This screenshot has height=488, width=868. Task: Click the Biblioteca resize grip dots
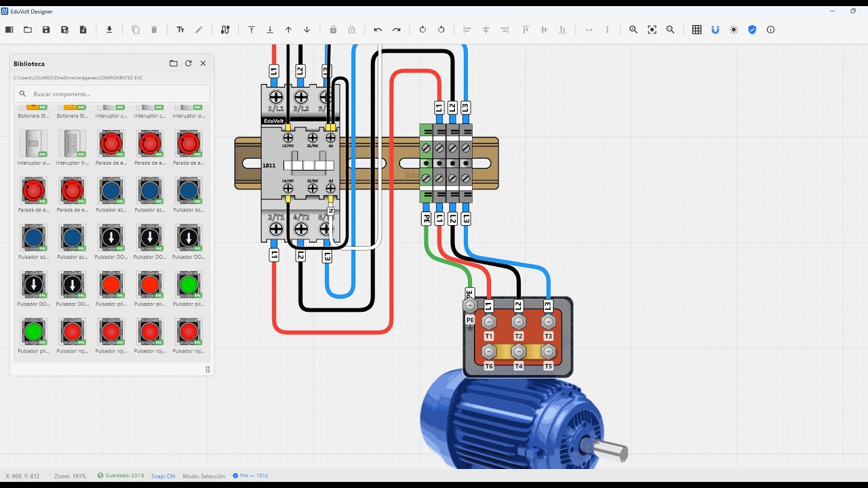pyautogui.click(x=208, y=369)
